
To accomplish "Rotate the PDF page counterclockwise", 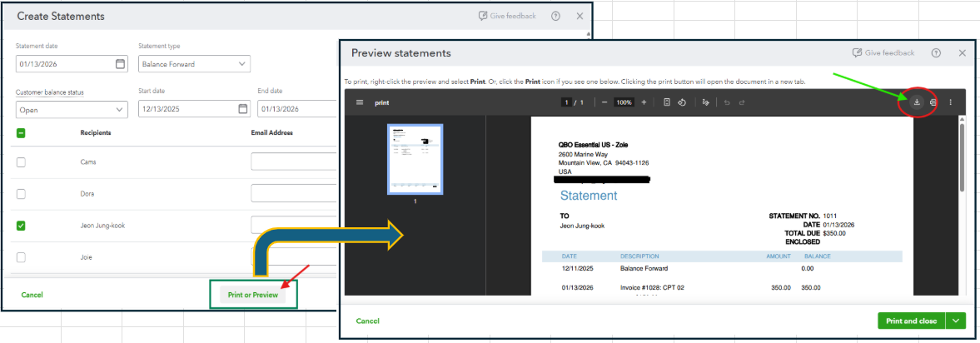I will point(682,102).
